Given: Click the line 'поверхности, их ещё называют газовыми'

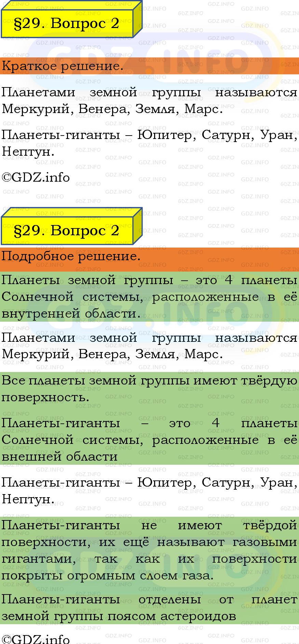Looking at the screenshot, I should (149, 542).
